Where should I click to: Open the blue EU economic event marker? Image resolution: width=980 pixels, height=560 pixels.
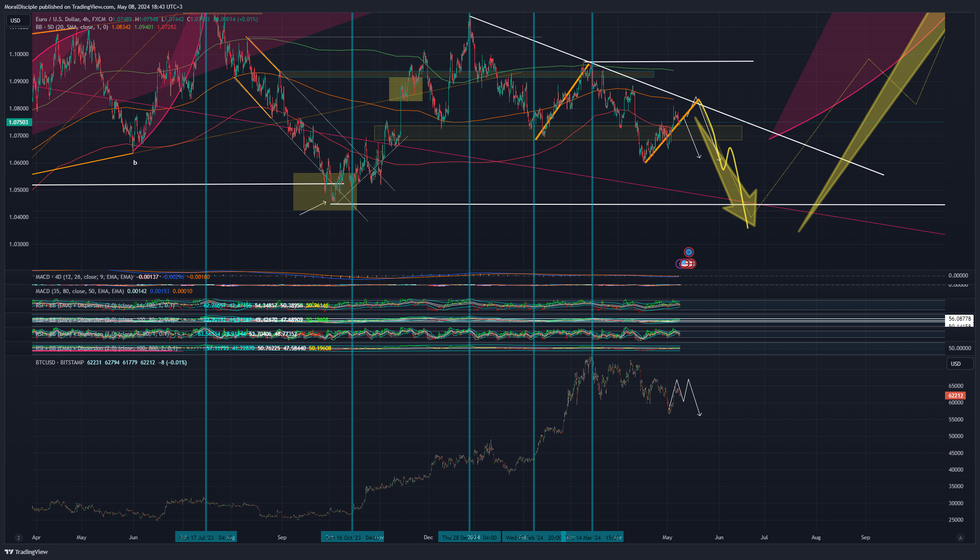(x=688, y=252)
